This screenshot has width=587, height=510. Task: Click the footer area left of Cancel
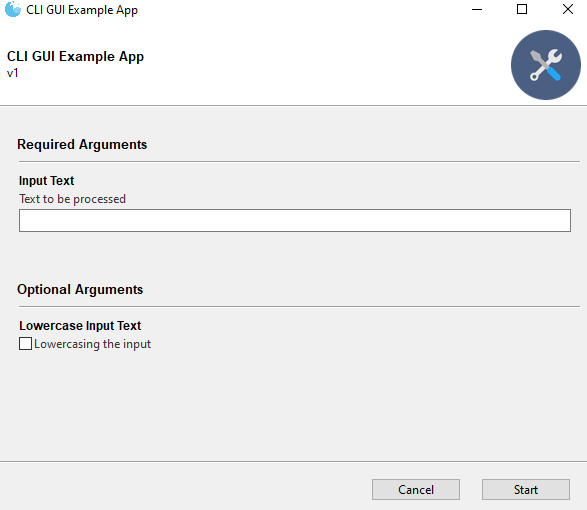pos(185,487)
